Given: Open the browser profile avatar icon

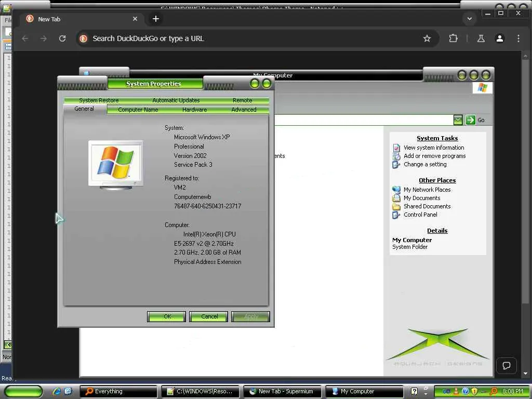Looking at the screenshot, I should (x=499, y=38).
